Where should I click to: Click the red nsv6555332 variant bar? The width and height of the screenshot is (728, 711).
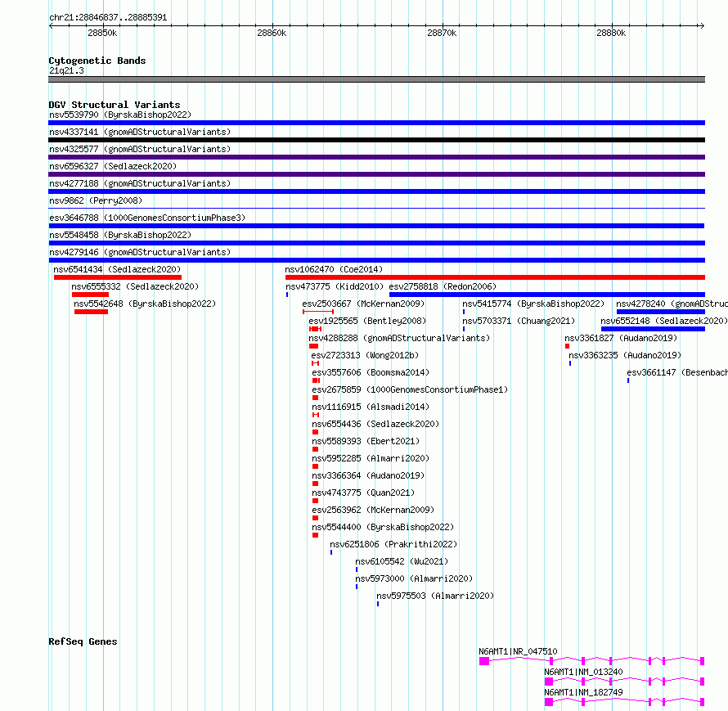click(x=90, y=295)
